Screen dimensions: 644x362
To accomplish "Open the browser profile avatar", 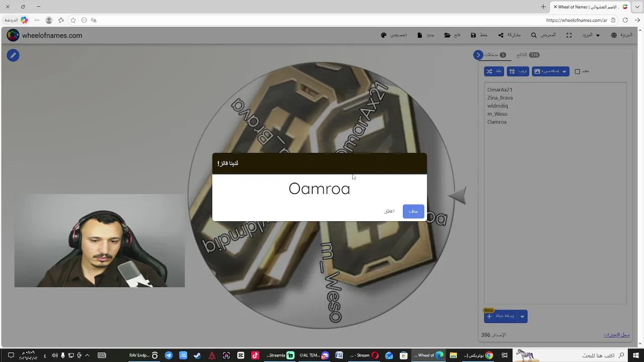I will [x=49, y=20].
